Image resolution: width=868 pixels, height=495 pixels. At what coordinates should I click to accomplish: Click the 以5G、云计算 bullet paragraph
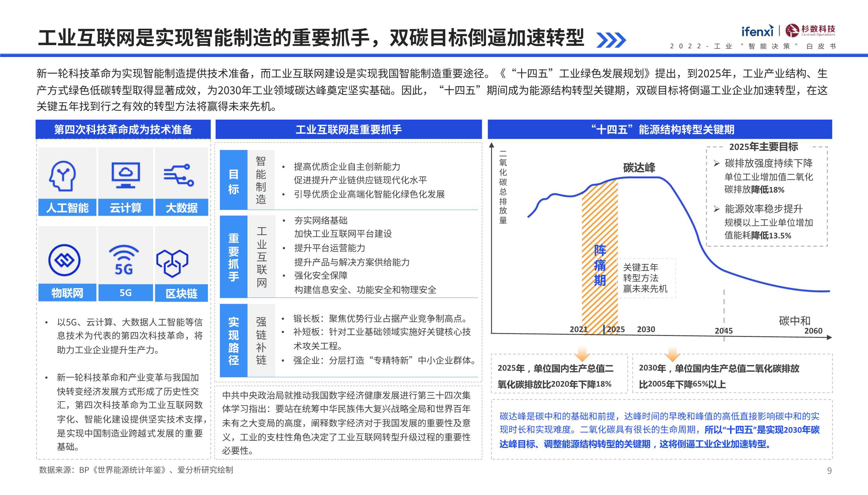click(x=130, y=336)
